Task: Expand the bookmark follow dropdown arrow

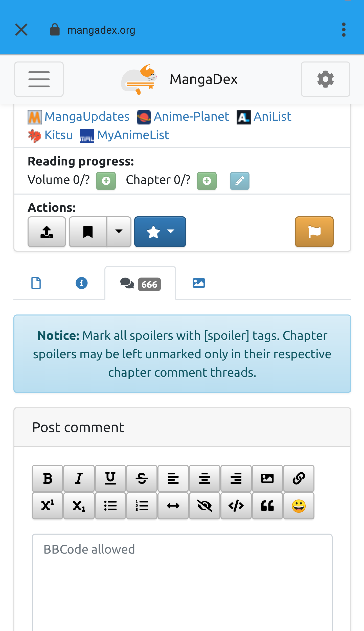Action: point(119,232)
